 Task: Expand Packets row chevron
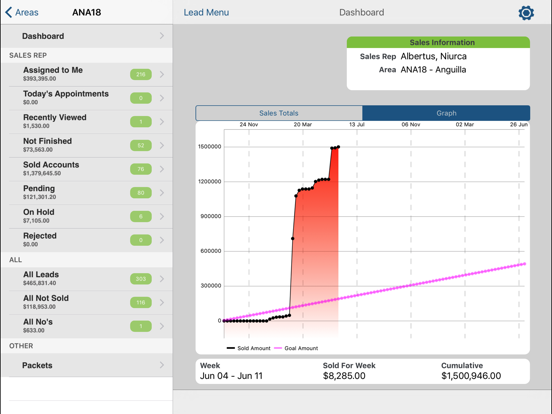[162, 365]
